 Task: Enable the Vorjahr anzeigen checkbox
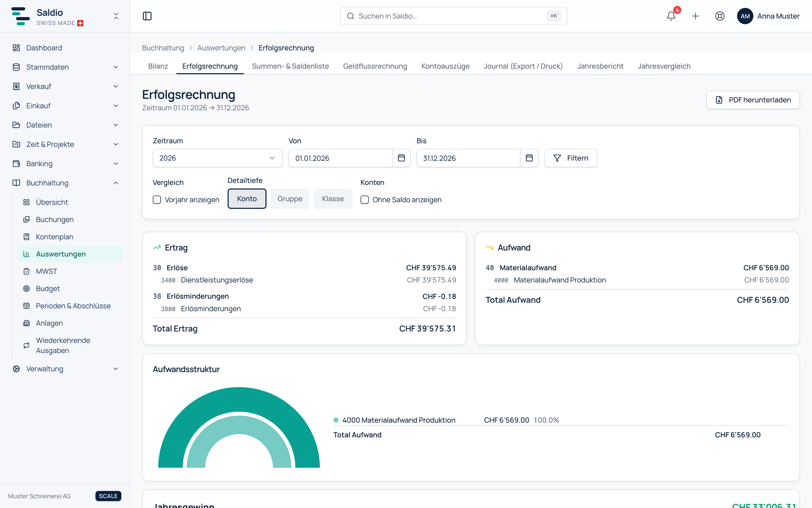point(157,200)
